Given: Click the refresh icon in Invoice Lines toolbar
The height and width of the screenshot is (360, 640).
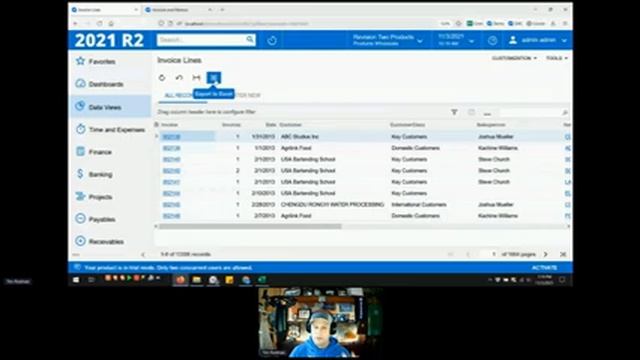Looking at the screenshot, I should (x=162, y=78).
